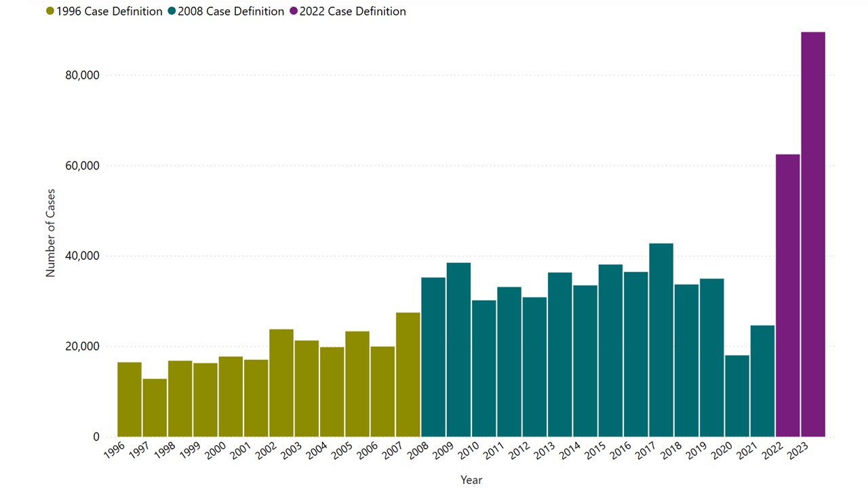Viewport: 868px width, 488px height.
Task: Click the teal bar for 2008
Action: 433,357
